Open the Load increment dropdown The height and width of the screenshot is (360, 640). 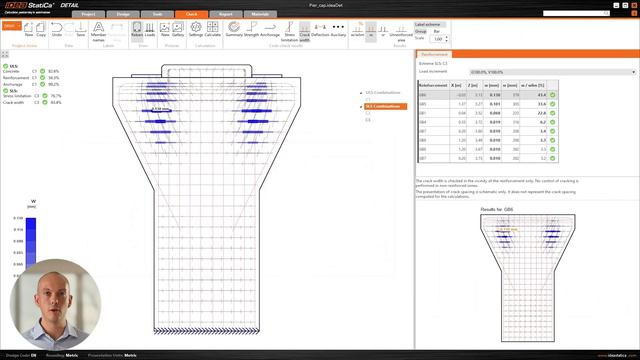click(553, 72)
